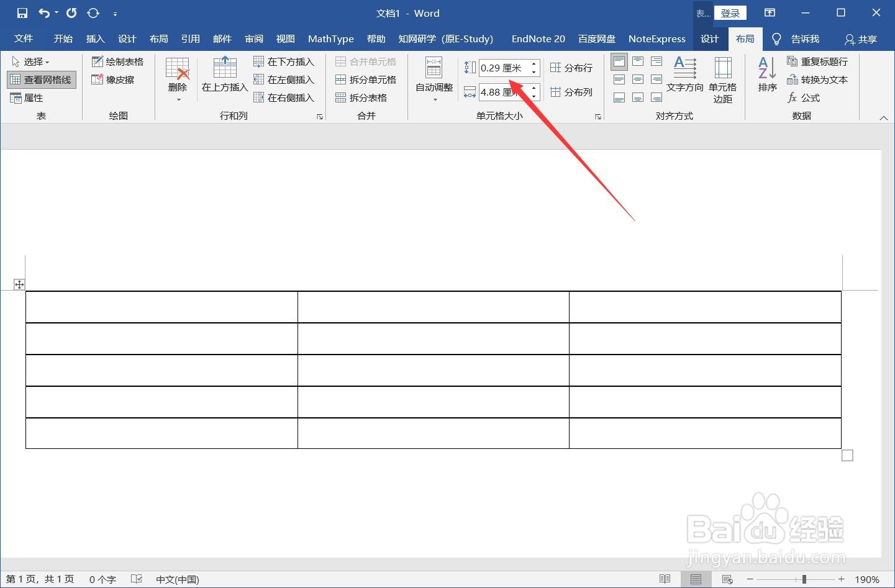
Task: Switch to Insert (插入) tab
Action: 95,38
